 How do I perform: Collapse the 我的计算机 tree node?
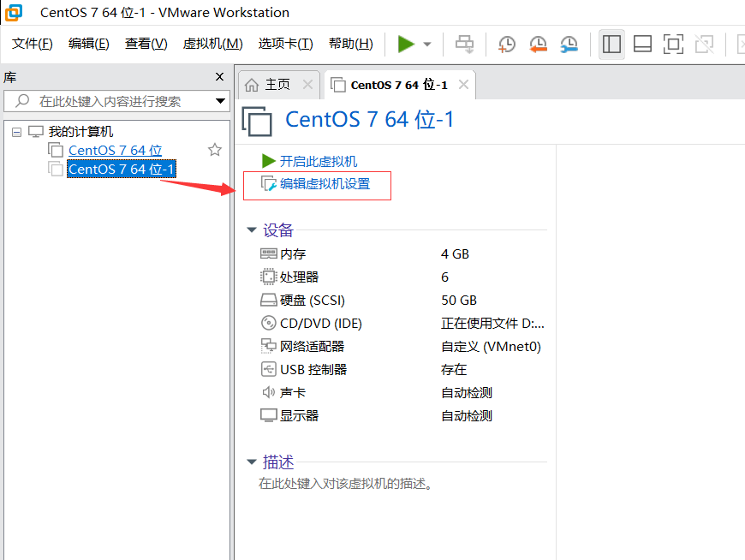click(16, 132)
